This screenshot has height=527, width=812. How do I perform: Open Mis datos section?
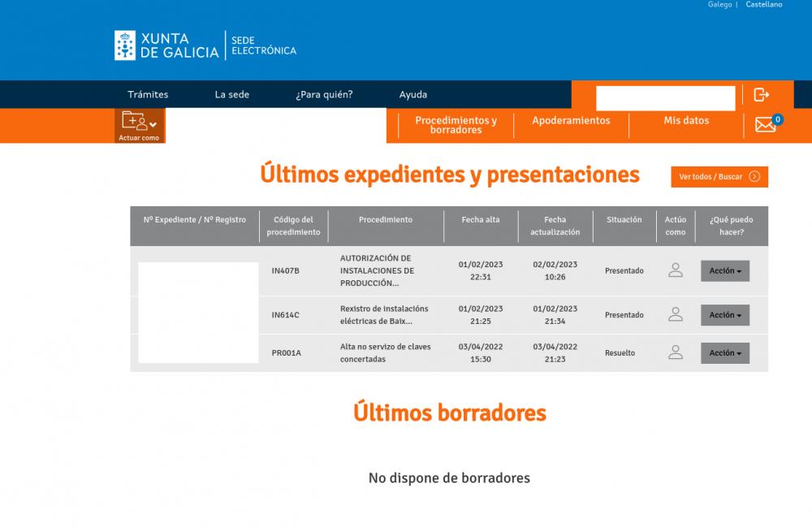686,120
